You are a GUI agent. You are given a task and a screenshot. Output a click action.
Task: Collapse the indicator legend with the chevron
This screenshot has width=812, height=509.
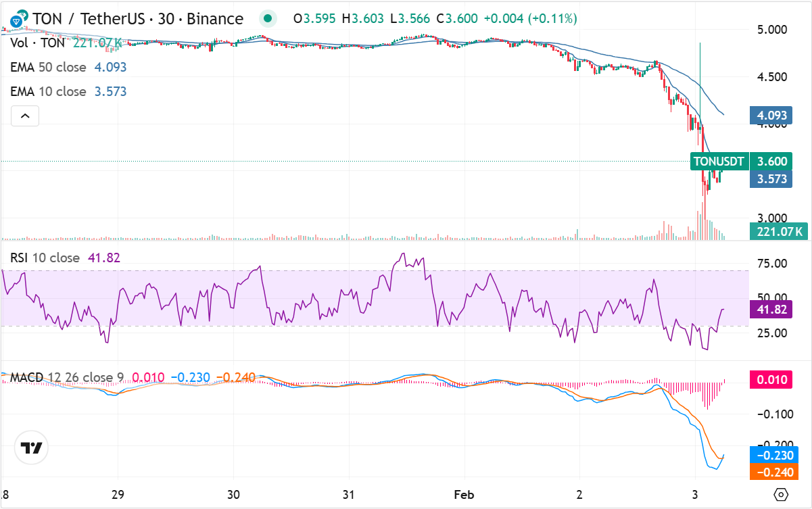(25, 116)
